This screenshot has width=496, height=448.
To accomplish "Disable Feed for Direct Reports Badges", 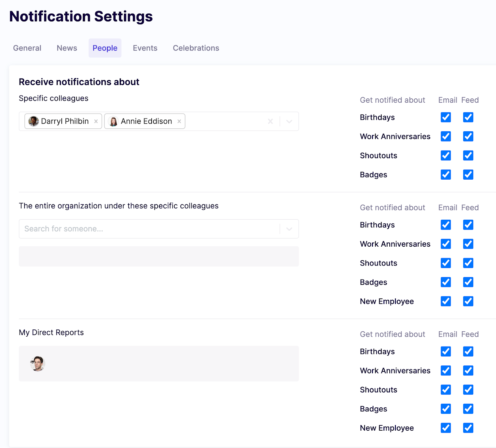I will (468, 409).
